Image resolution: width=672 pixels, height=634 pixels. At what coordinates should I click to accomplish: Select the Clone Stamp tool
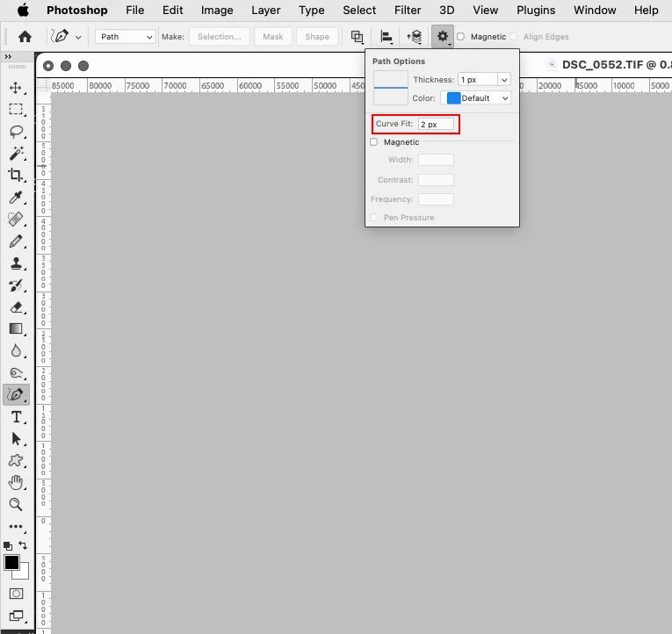[16, 263]
